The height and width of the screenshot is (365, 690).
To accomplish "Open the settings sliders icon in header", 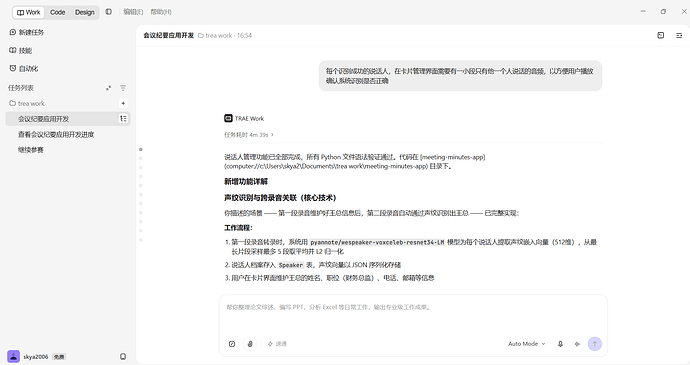I will (x=679, y=35).
